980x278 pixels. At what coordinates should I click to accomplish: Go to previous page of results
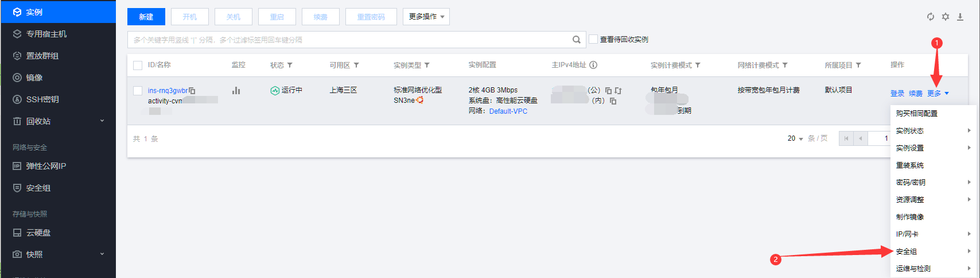pos(860,138)
